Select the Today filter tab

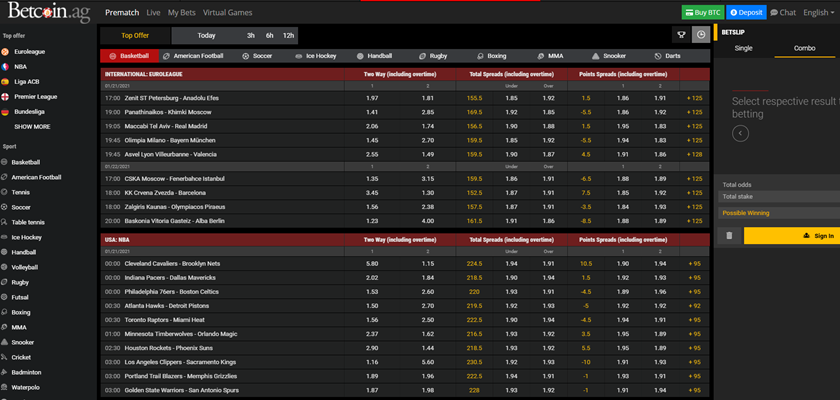tap(206, 36)
